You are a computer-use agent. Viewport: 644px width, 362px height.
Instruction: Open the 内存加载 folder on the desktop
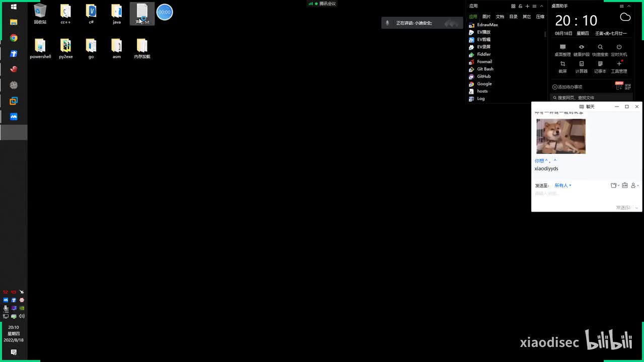point(142,49)
